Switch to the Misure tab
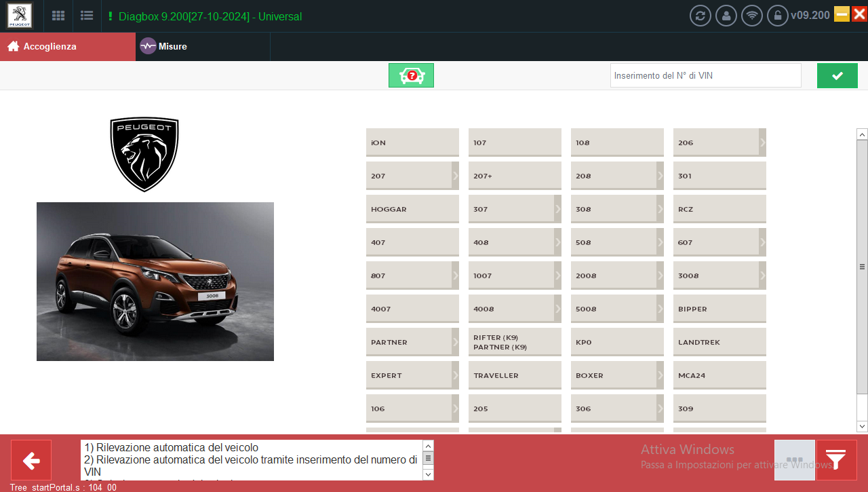Image resolution: width=868 pixels, height=492 pixels. (203, 46)
